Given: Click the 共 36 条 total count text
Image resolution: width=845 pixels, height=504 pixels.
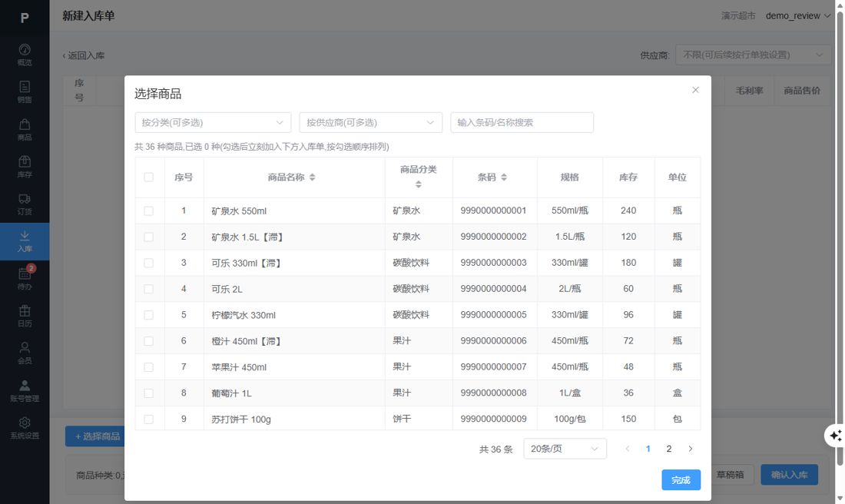Looking at the screenshot, I should tap(495, 449).
